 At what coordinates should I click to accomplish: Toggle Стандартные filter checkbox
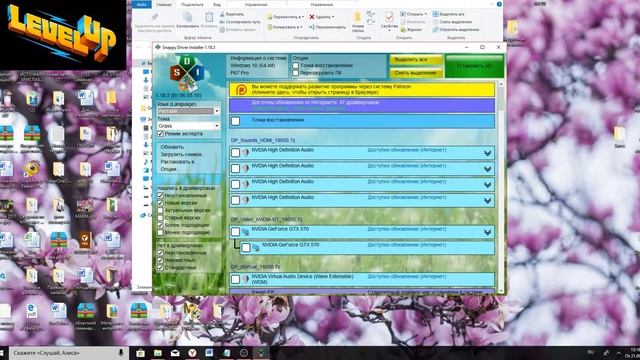pos(160,267)
